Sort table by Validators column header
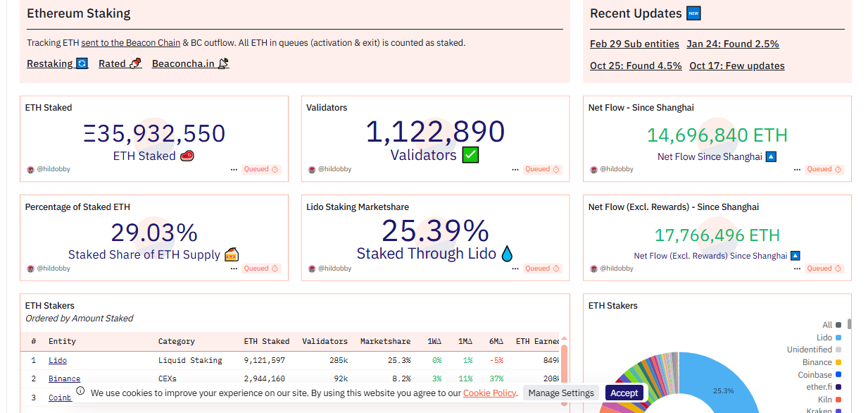The height and width of the screenshot is (413, 868). (325, 341)
